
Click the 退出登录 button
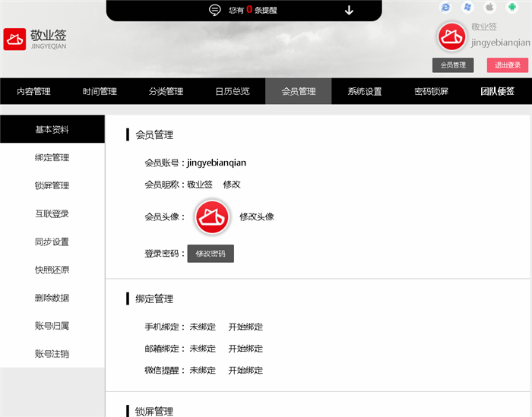(507, 65)
